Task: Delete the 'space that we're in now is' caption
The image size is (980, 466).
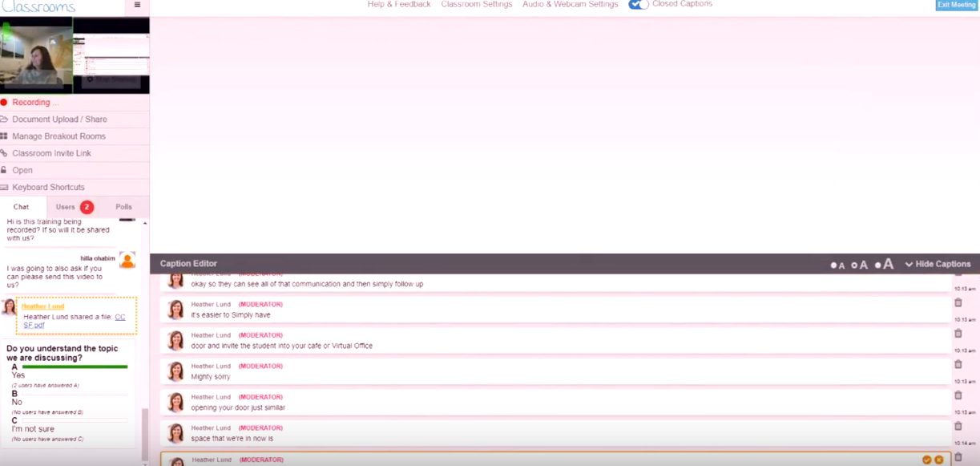Action: [958, 426]
